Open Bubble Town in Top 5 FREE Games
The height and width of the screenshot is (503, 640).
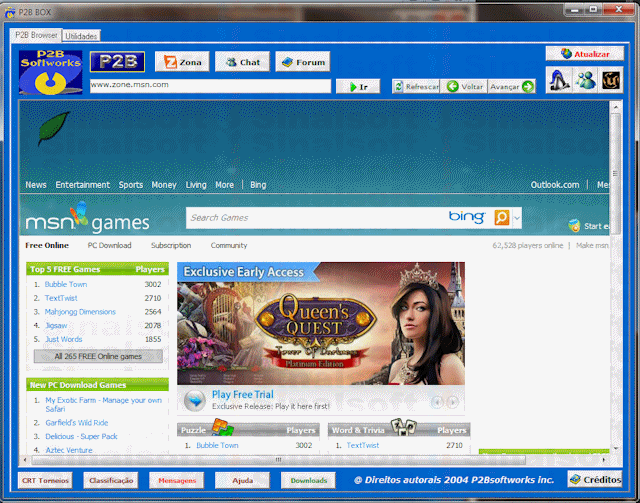tap(66, 284)
